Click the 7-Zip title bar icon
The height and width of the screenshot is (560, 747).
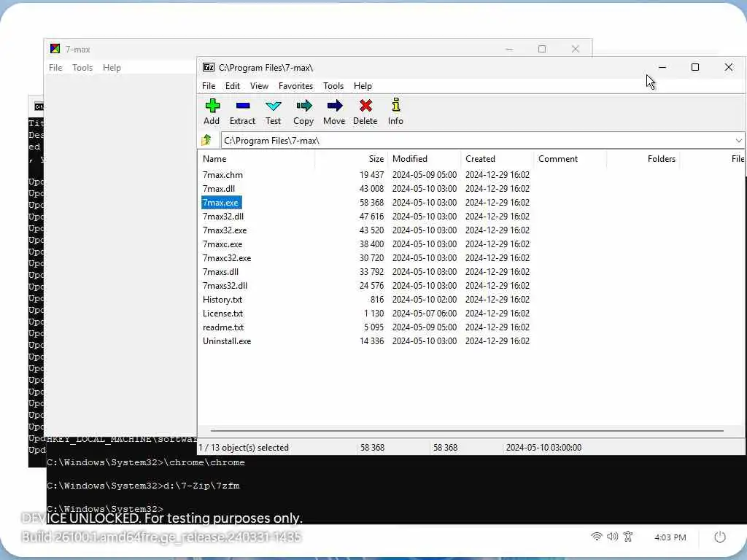click(x=208, y=67)
